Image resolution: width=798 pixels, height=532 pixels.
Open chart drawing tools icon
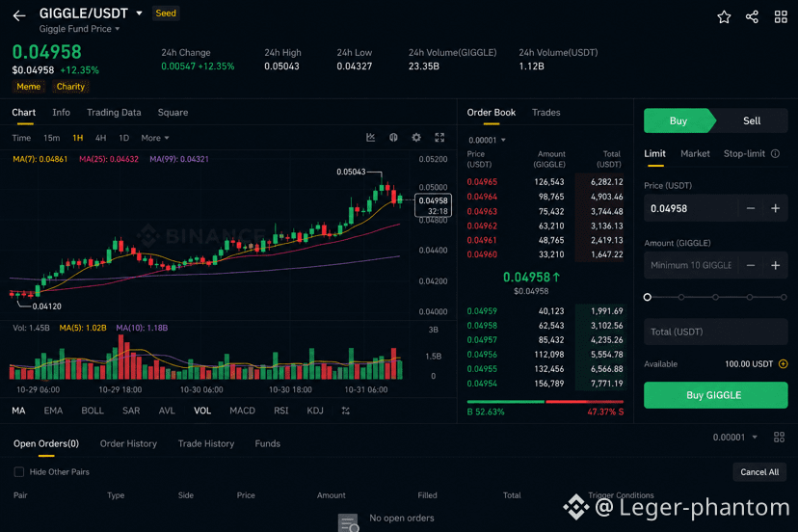pos(370,138)
